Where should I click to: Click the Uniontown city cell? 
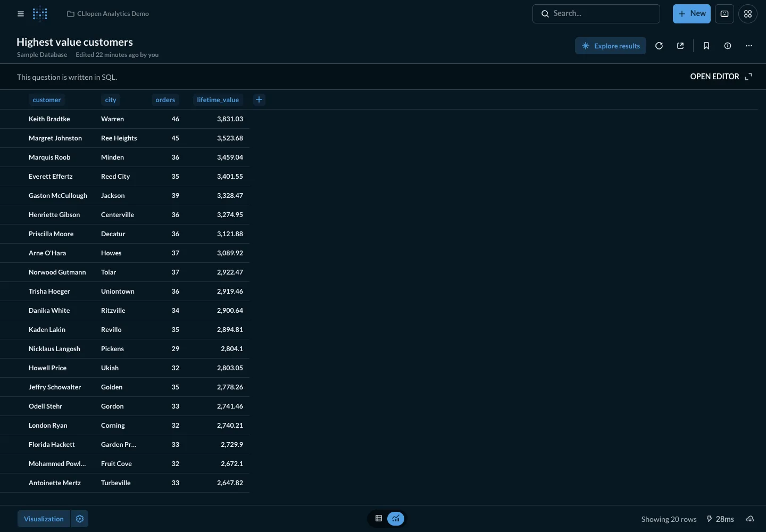(118, 292)
